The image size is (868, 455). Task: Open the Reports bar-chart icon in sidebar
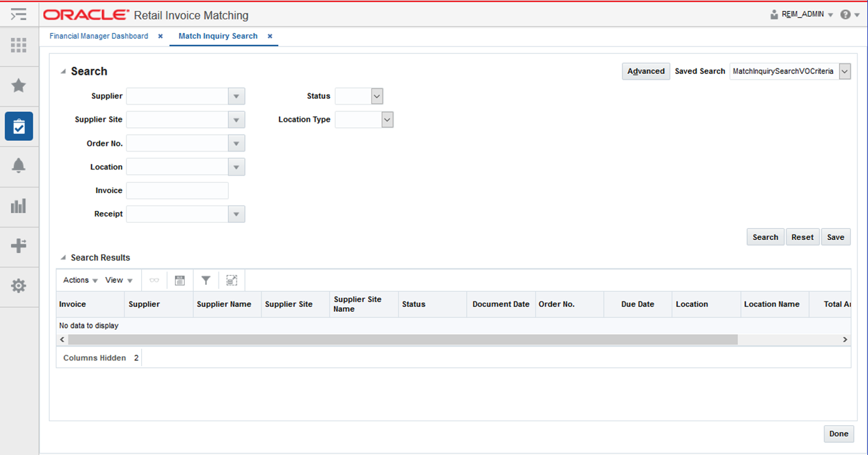(x=19, y=206)
